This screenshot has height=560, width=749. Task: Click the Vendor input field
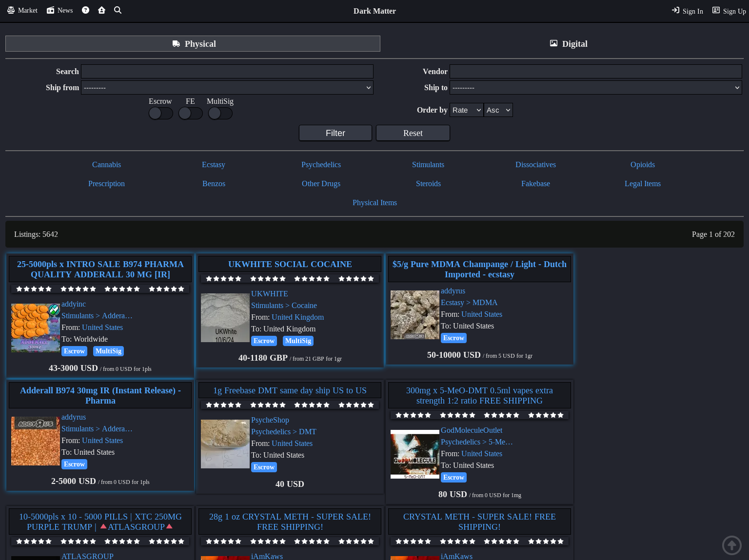pyautogui.click(x=596, y=72)
